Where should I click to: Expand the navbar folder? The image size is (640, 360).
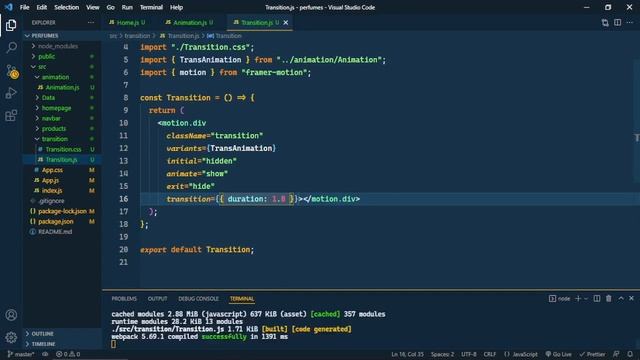click(62, 118)
